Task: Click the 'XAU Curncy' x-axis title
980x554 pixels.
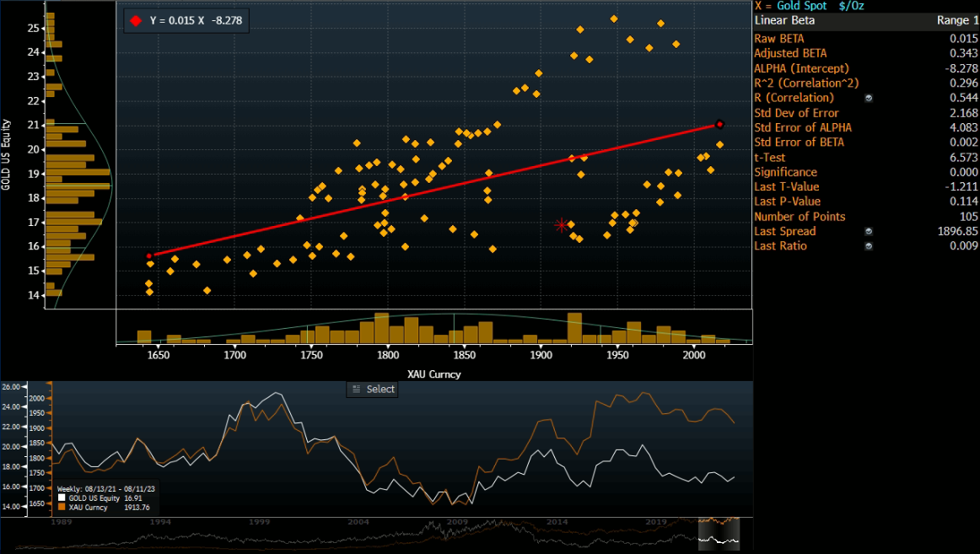Action: 433,374
